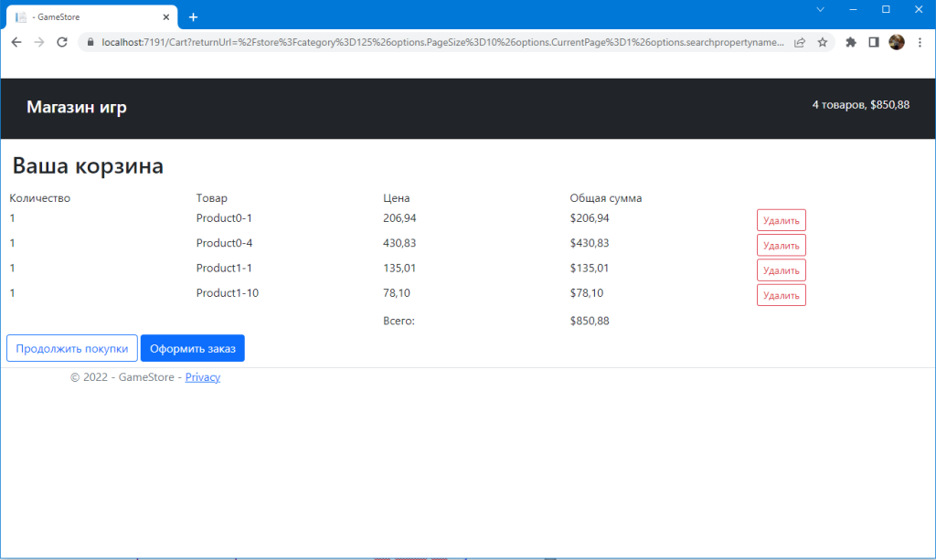Screen dimensions: 936x560
Task: Click the Продолжить покупки button
Action: [x=72, y=348]
